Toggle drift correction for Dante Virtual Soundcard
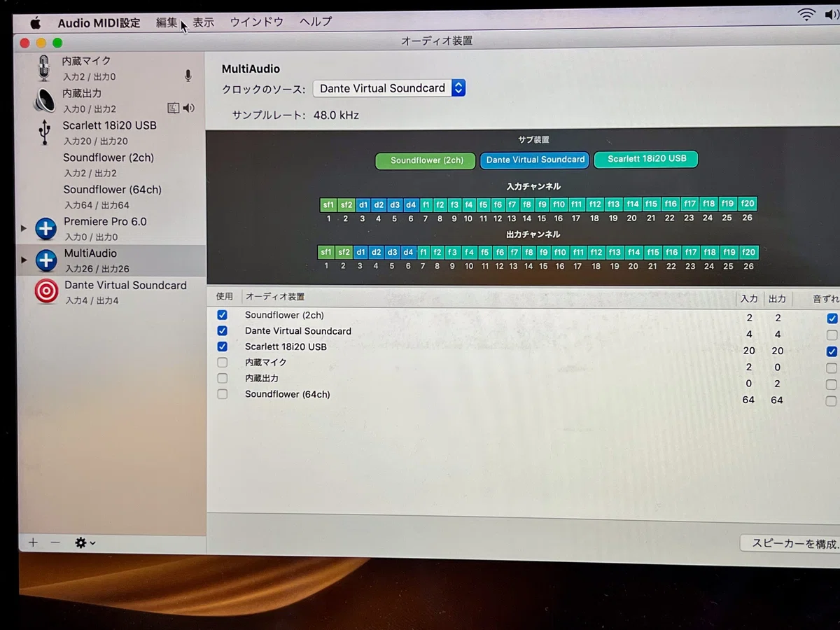The width and height of the screenshot is (840, 630). pyautogui.click(x=832, y=335)
